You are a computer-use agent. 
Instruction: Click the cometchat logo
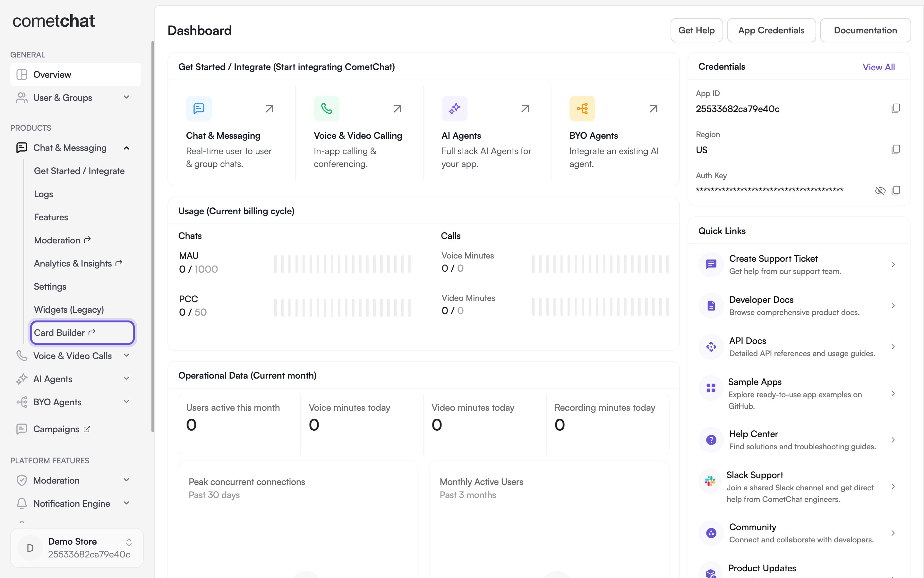54,21
